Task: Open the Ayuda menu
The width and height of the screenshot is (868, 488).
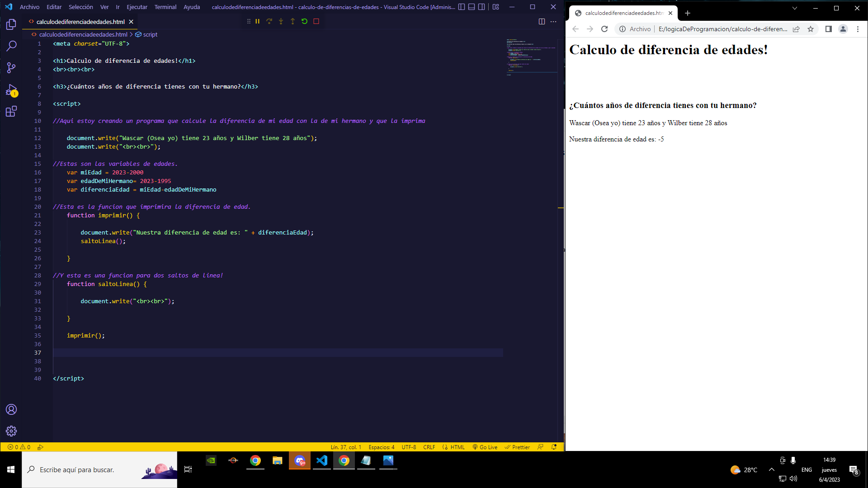Action: tap(192, 7)
